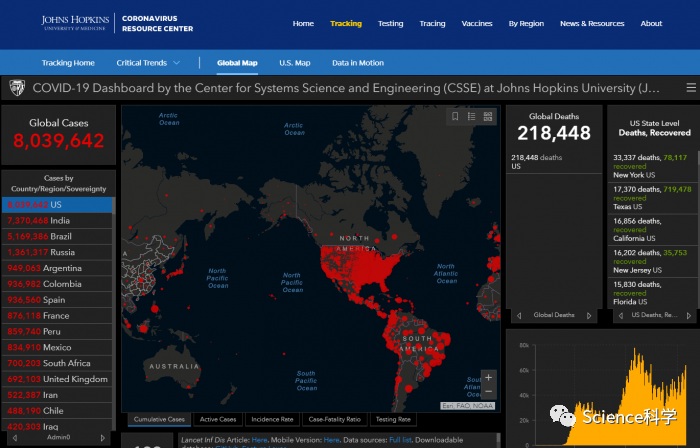Select US row in cases list
The image size is (700, 448).
pyautogui.click(x=57, y=205)
